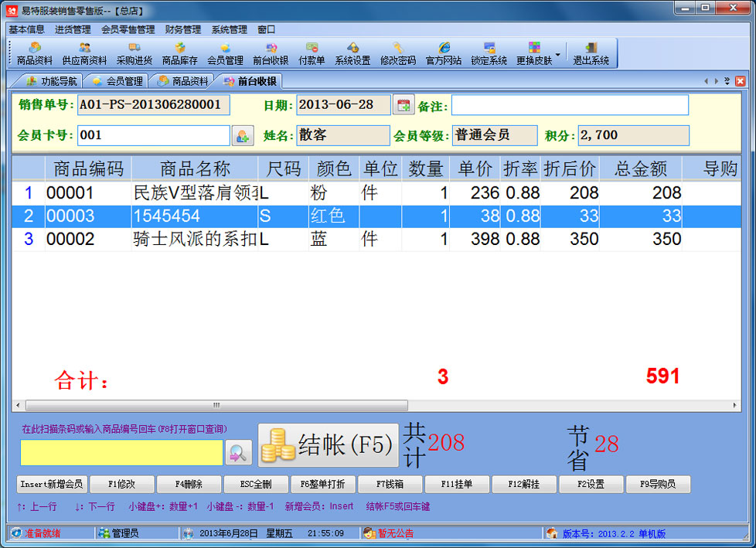Open the date picker calendar icon
The width and height of the screenshot is (756, 548).
(404, 105)
